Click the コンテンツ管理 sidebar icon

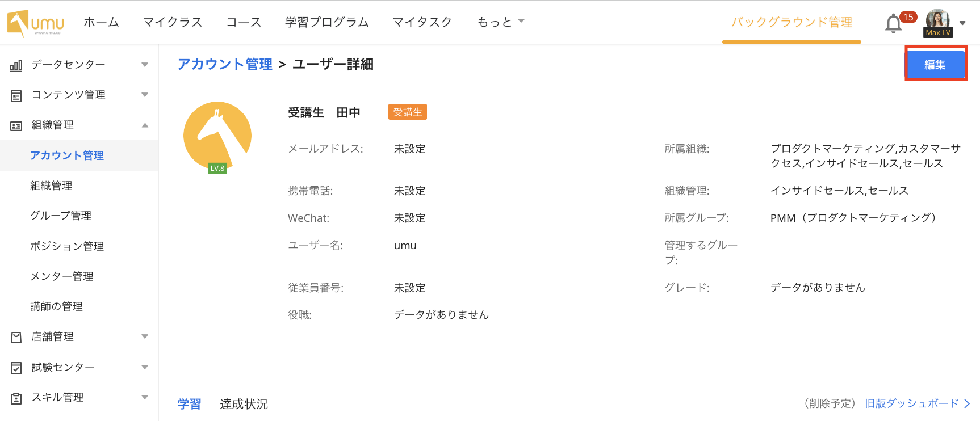tap(16, 95)
